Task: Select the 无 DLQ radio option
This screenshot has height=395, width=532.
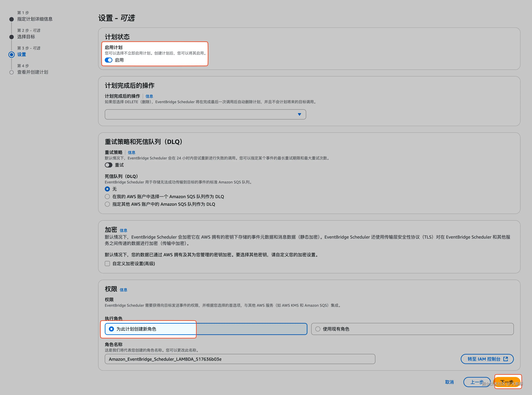Action: [107, 189]
